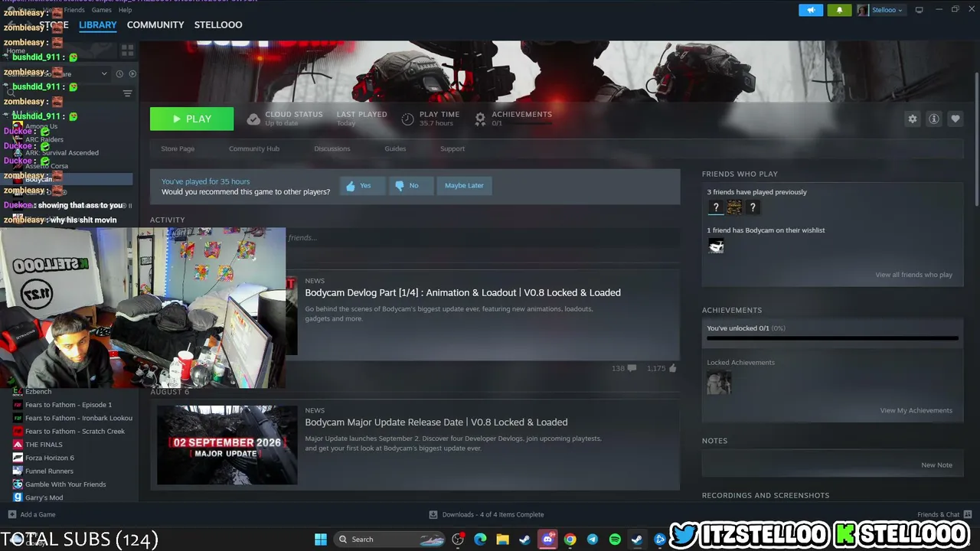Select the second friend avatar with camo picture
The image size is (980, 551).
click(734, 207)
